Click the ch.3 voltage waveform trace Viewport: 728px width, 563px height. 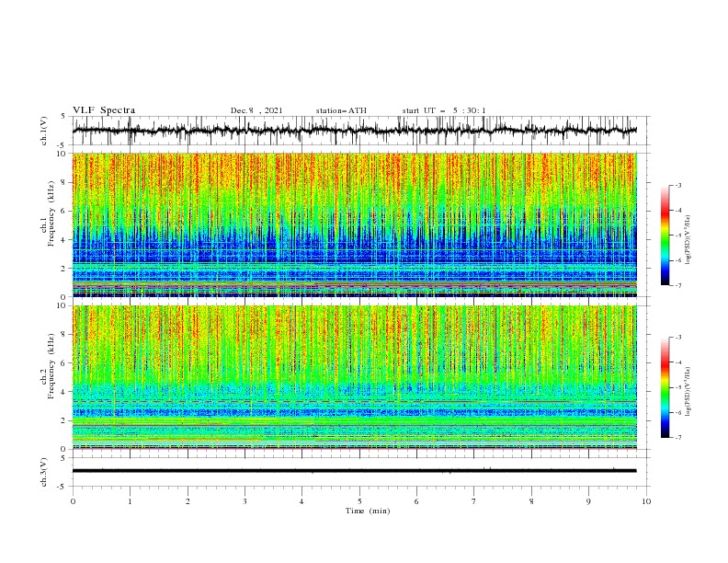354,471
